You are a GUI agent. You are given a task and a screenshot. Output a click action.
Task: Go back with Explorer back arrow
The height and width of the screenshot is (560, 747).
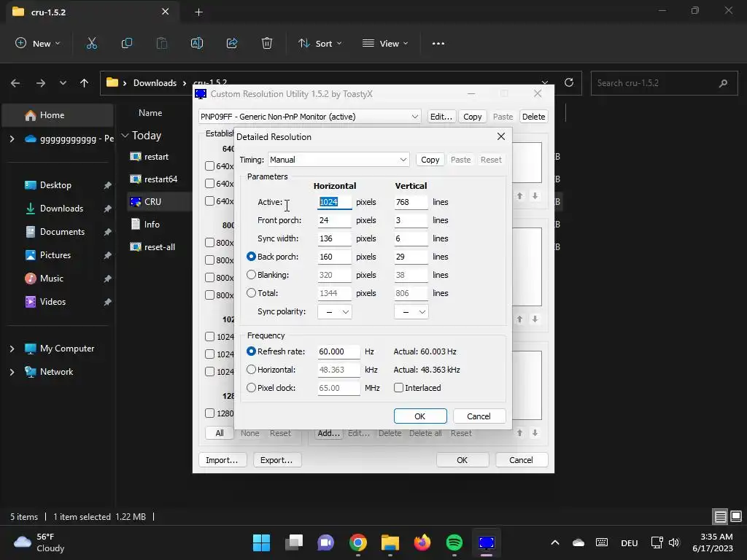(x=15, y=83)
